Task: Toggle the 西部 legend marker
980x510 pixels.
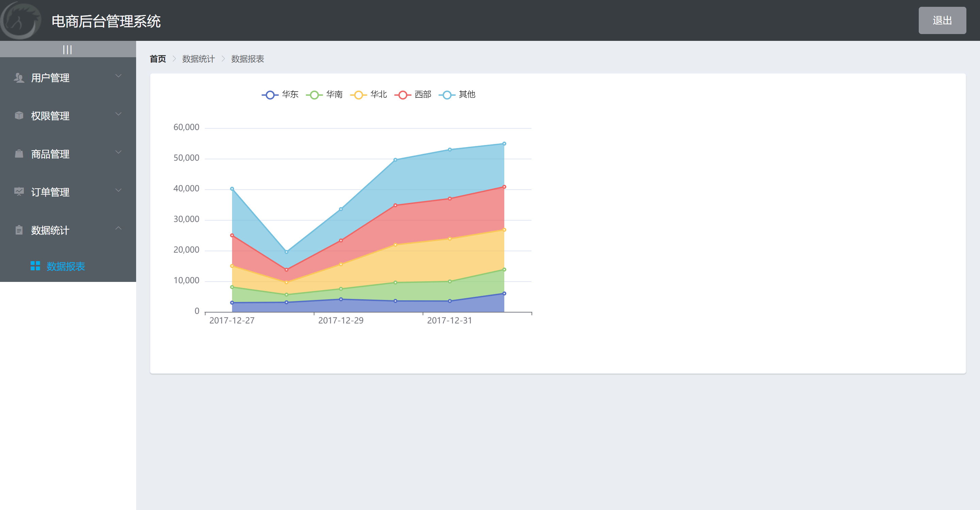Action: (403, 95)
